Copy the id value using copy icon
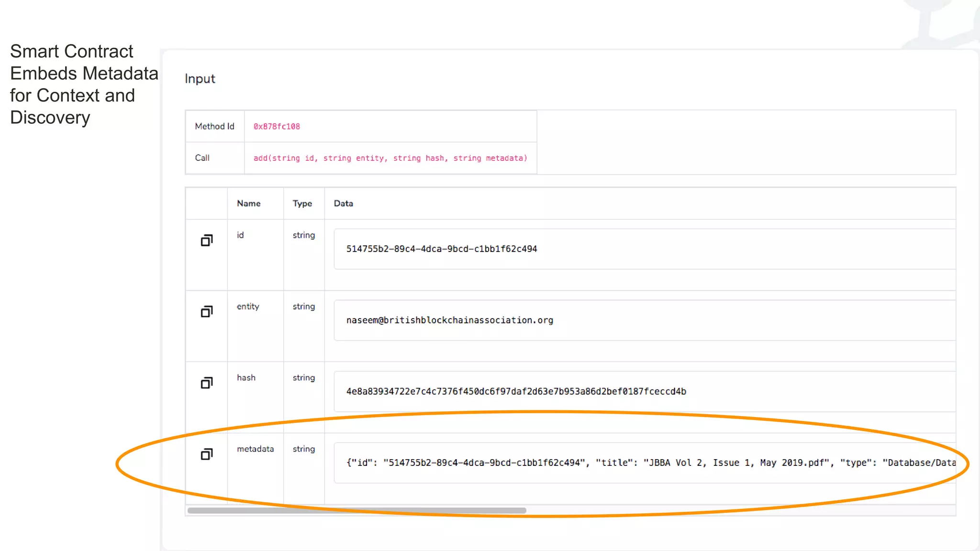Screen dimensions: 980x551 point(207,240)
